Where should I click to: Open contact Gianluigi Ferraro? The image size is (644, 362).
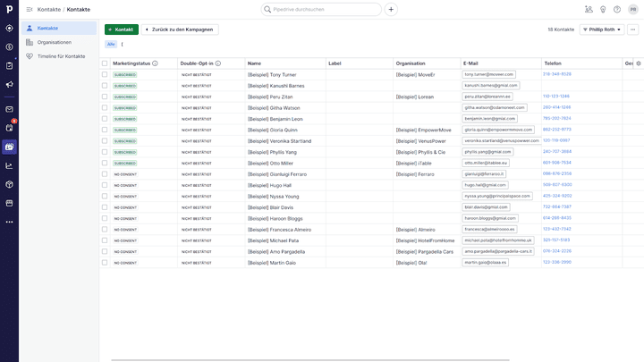277,174
